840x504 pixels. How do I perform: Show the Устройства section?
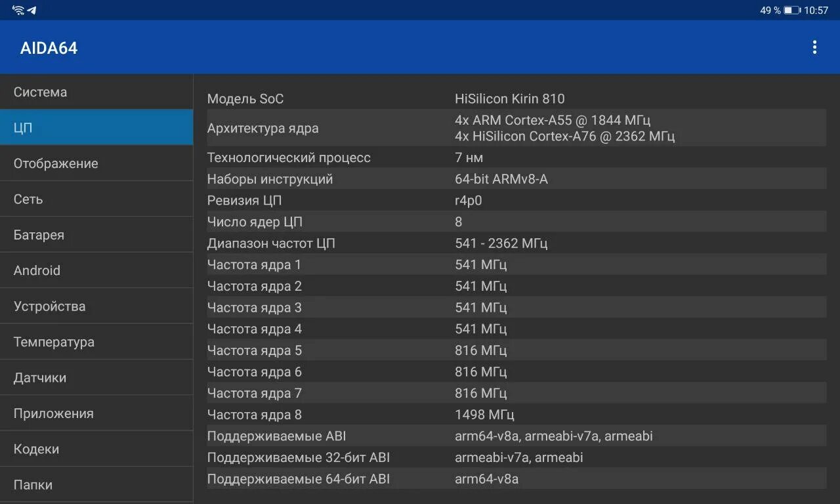click(96, 306)
